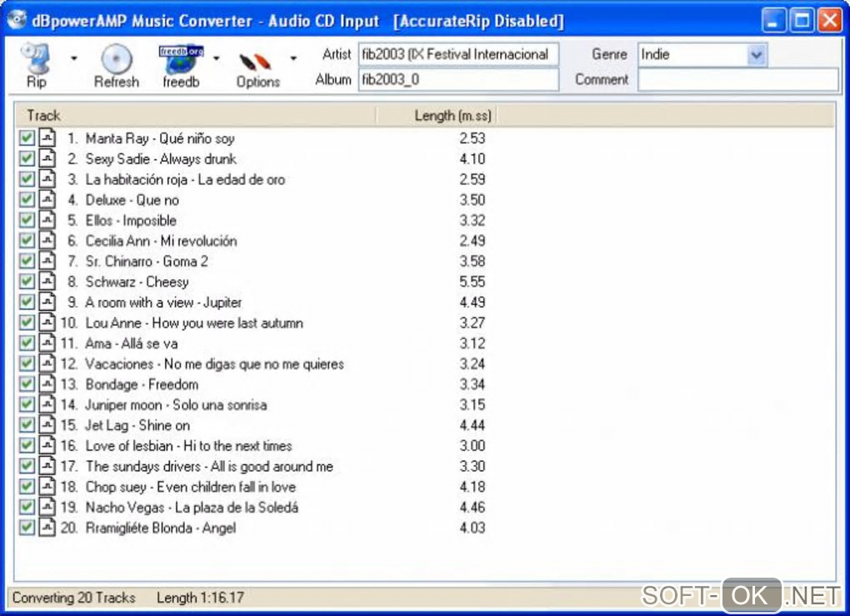Viewport: 850px width, 616px height.
Task: Uncheck track 2 Sexy Sadie
Action: (x=27, y=158)
